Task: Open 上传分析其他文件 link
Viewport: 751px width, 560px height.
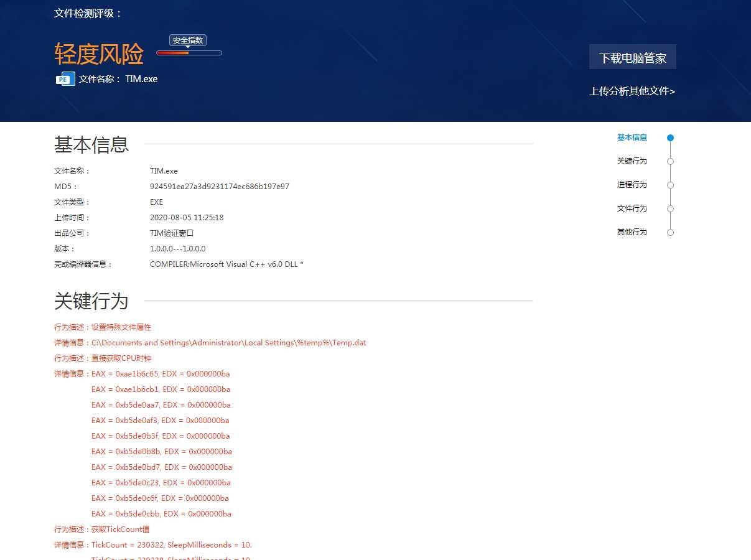Action: point(632,91)
